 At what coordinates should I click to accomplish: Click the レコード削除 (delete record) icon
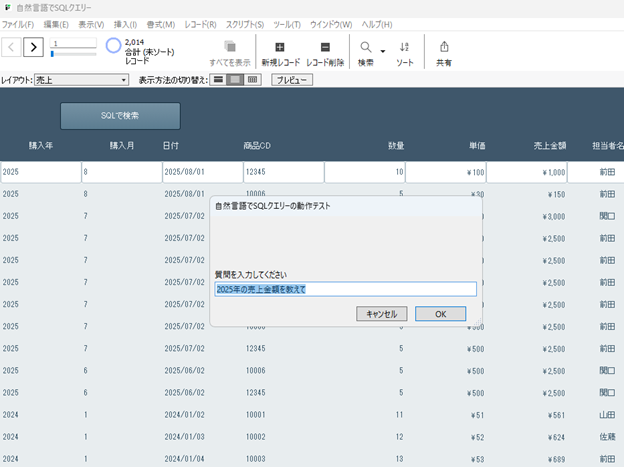[325, 47]
